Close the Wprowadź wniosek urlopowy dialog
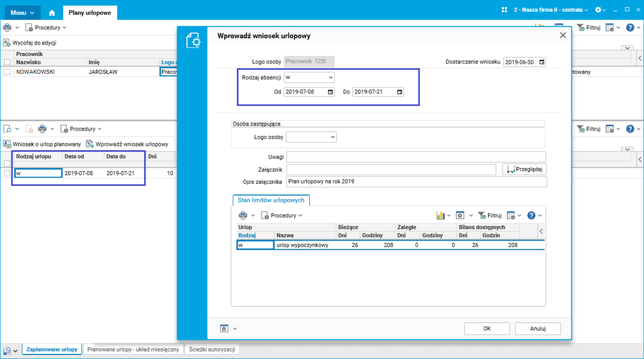Screen dimensions: 644x359 point(563,35)
